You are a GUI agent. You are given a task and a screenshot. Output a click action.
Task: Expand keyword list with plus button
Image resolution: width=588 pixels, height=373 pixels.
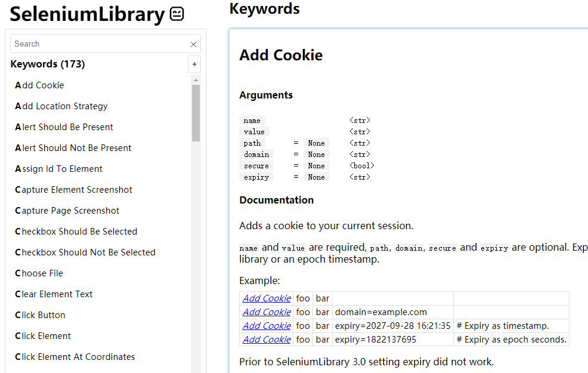[x=194, y=64]
